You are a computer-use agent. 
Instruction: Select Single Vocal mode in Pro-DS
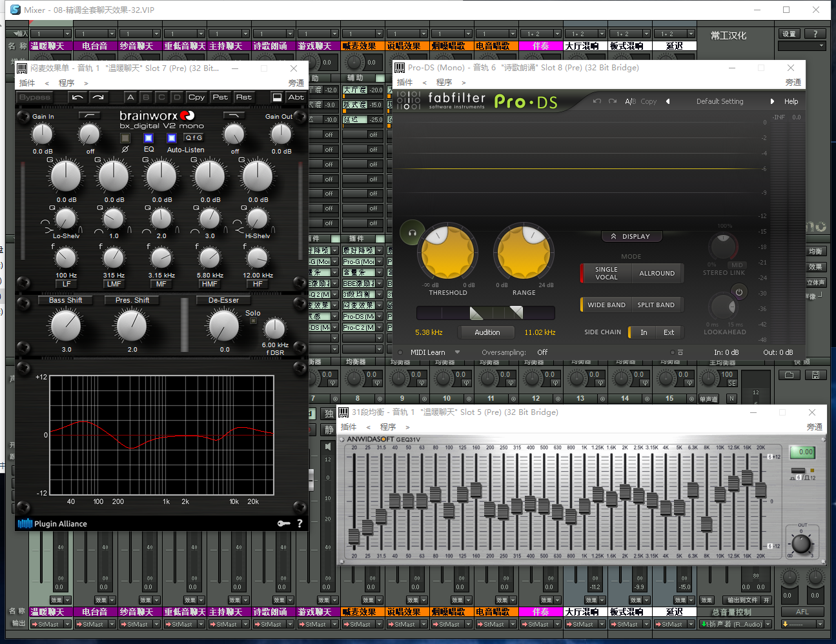(606, 273)
